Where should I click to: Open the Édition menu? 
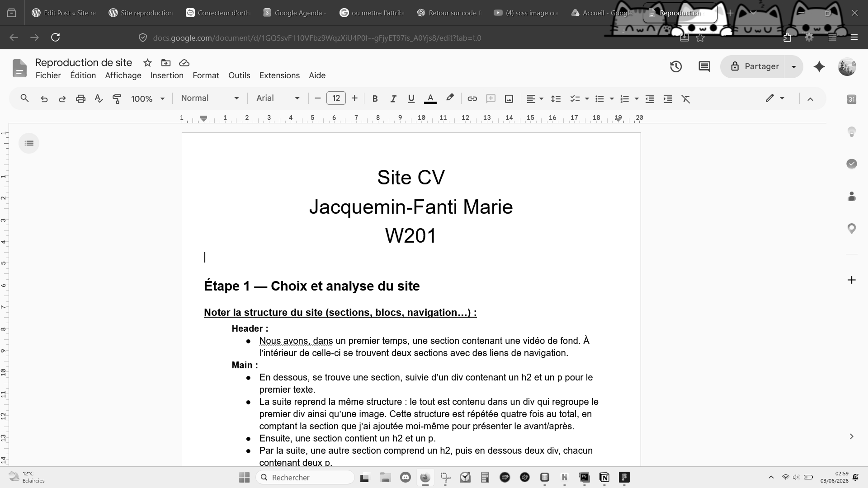[83, 75]
